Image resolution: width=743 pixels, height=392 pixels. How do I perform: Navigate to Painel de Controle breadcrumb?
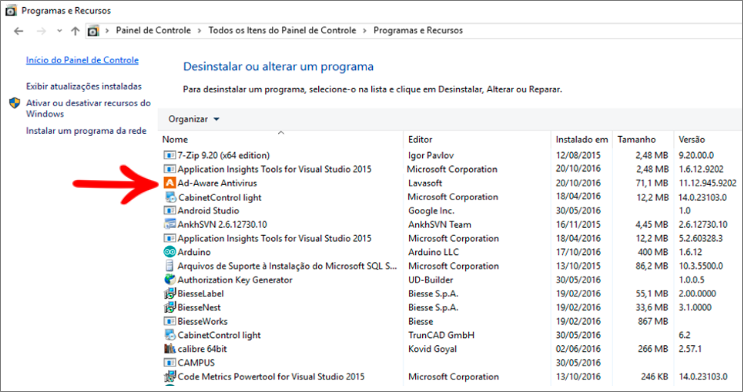click(153, 30)
